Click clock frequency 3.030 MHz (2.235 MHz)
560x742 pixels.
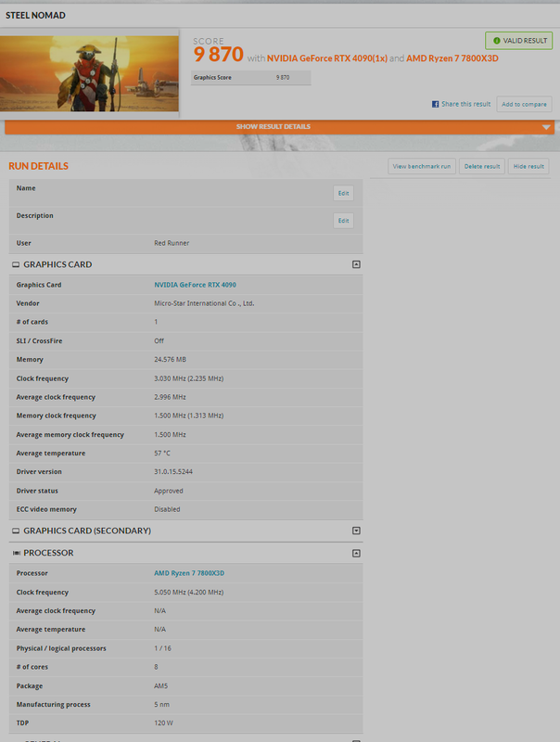point(189,378)
